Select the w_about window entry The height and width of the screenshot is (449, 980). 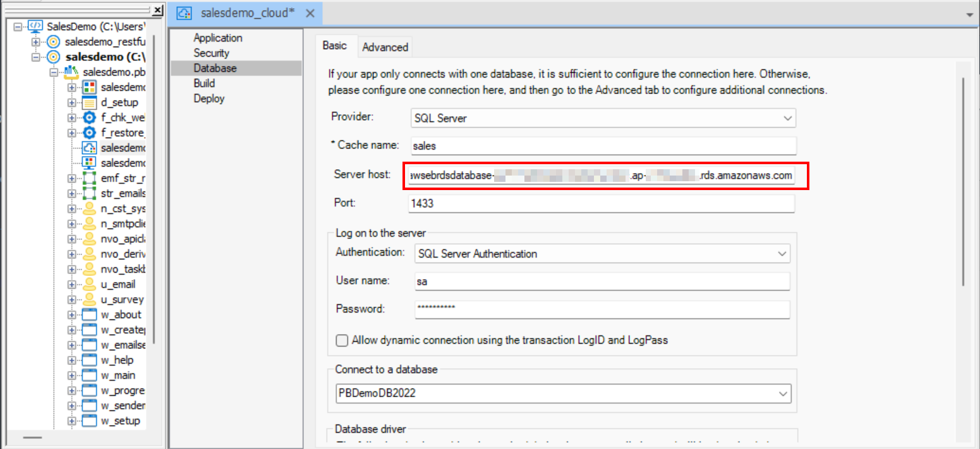pos(121,314)
